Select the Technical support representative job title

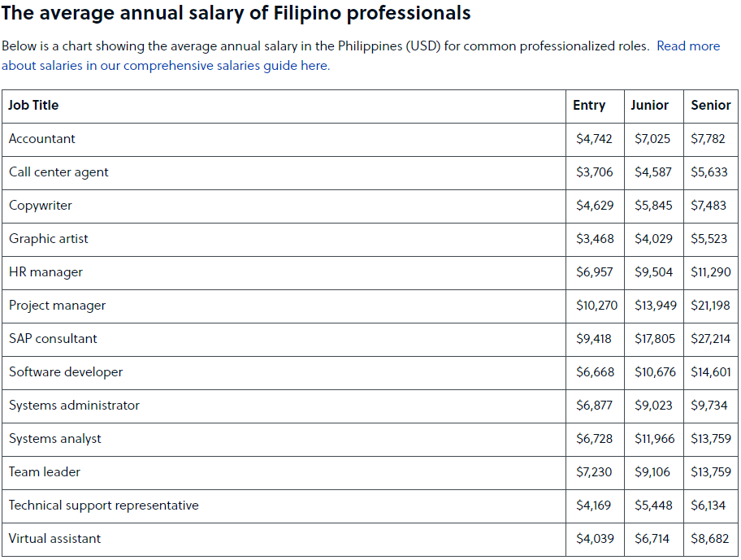[x=103, y=506]
